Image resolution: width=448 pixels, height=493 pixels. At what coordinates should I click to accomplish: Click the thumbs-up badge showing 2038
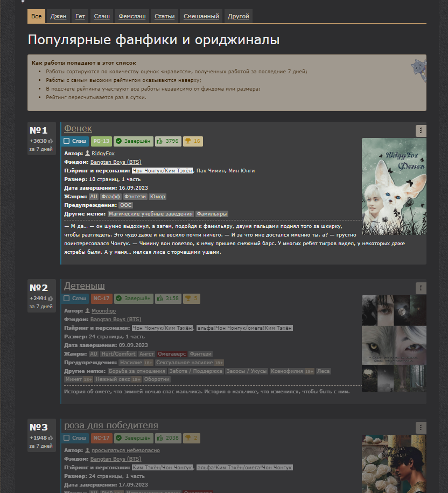tap(168, 438)
